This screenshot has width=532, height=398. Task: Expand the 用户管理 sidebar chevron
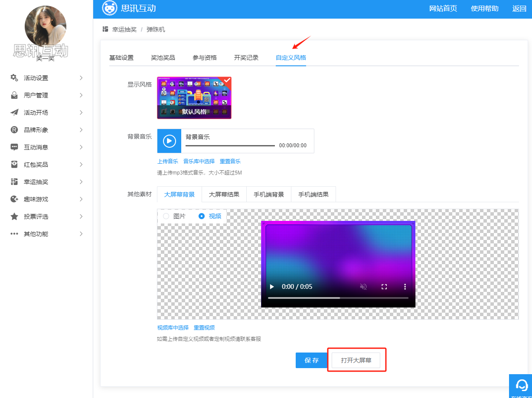(81, 95)
